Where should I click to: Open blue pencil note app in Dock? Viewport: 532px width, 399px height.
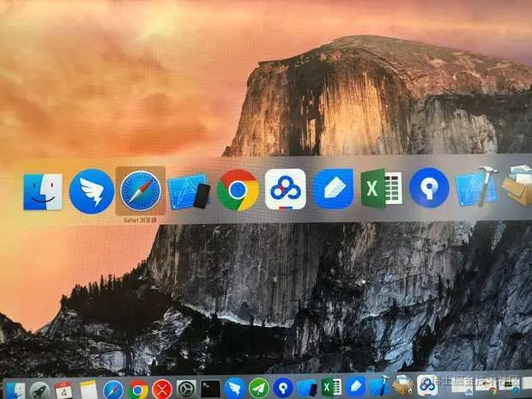pos(355,386)
